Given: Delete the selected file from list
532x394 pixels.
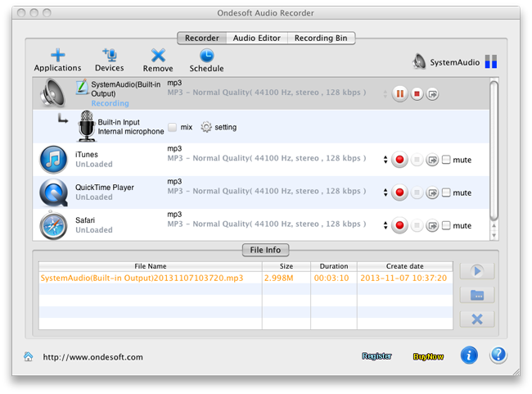Looking at the screenshot, I should click(x=477, y=319).
